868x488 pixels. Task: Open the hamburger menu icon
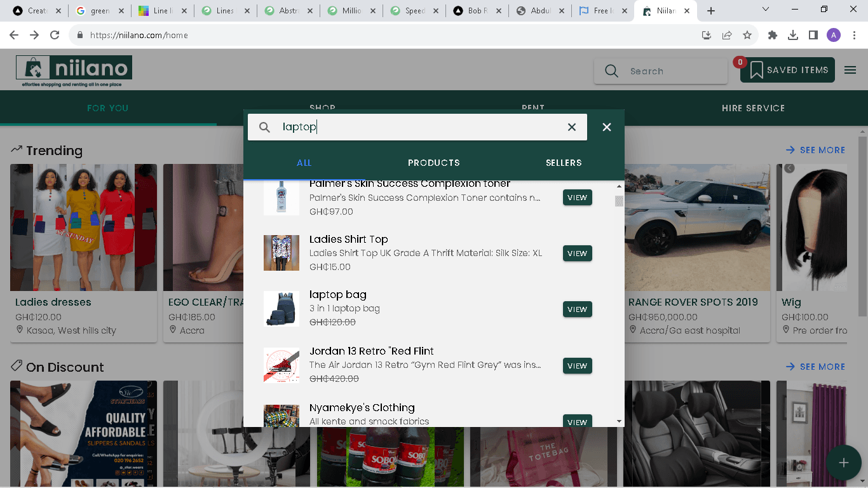click(850, 70)
